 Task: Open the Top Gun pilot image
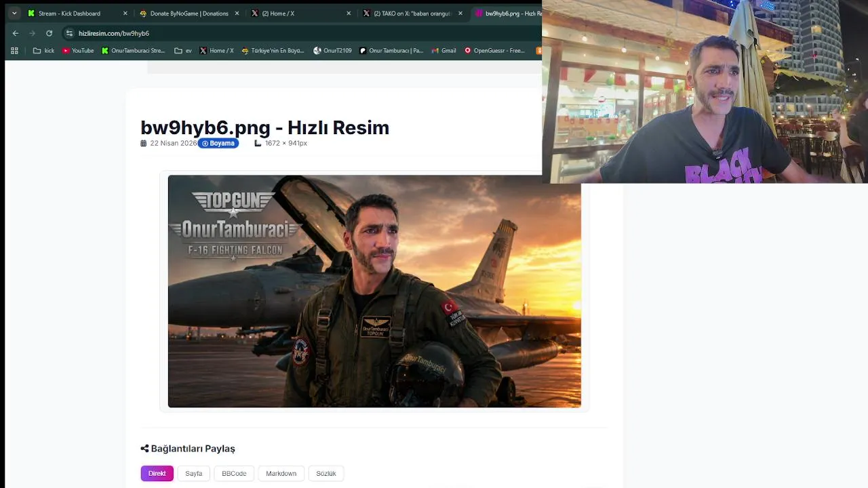click(374, 291)
